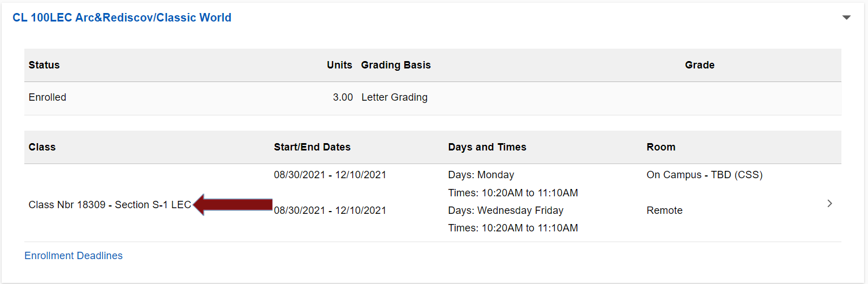
Task: Click the Letter Grading cell
Action: (x=394, y=97)
